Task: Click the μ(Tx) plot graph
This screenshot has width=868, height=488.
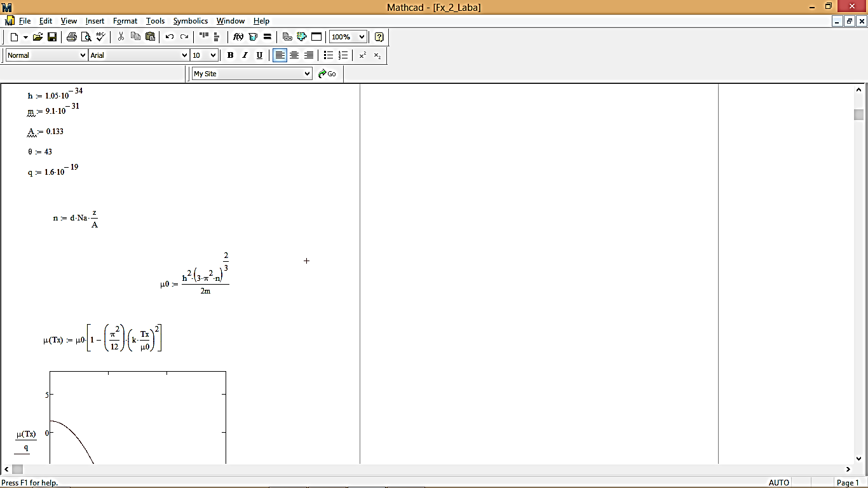Action: 138,417
